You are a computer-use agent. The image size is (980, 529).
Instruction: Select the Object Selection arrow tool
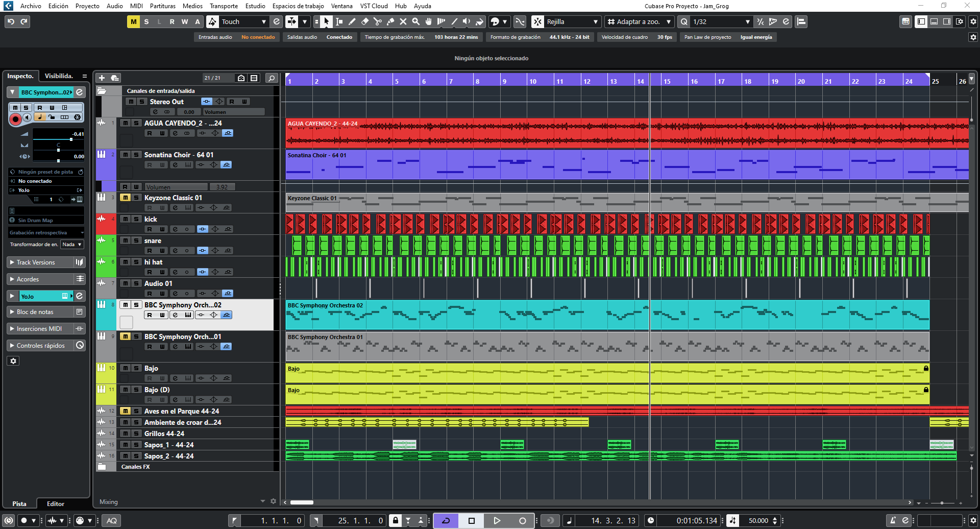point(326,21)
